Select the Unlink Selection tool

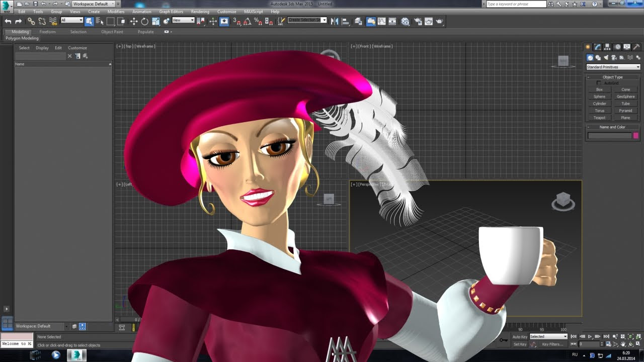pyautogui.click(x=42, y=21)
